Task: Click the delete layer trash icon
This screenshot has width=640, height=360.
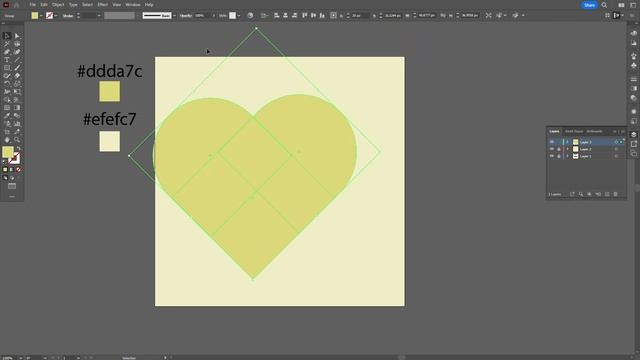Action: point(616,194)
